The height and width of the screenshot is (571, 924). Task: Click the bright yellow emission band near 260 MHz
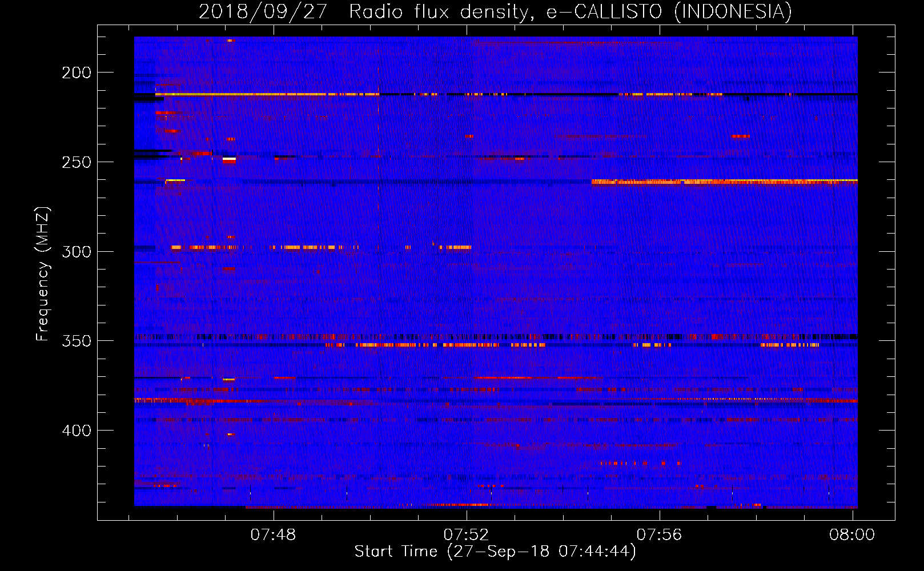click(724, 182)
